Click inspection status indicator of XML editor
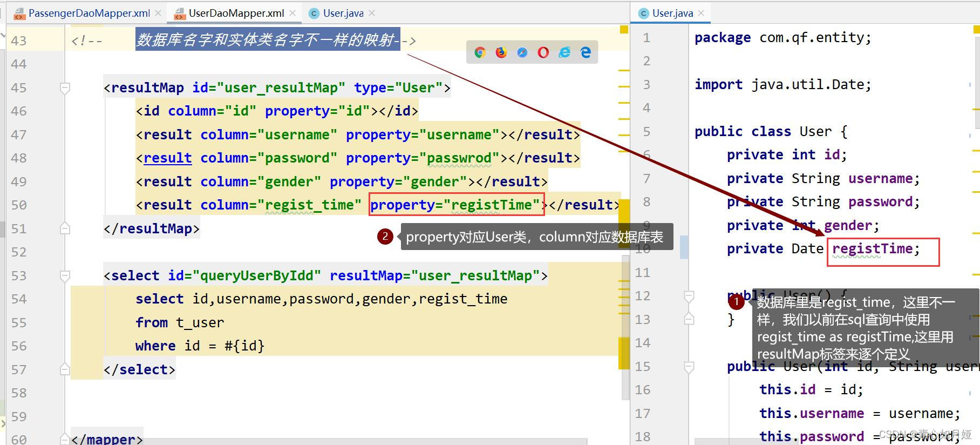This screenshot has height=445, width=980. click(x=624, y=30)
